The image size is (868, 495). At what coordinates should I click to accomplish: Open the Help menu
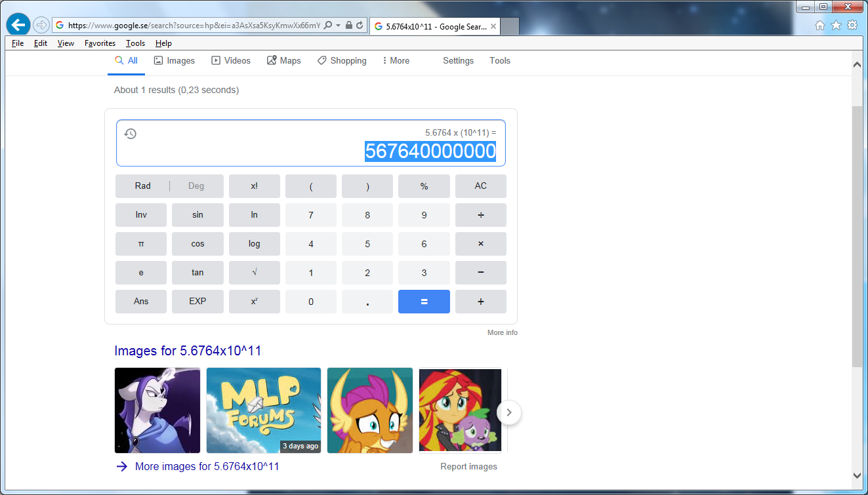[x=163, y=43]
